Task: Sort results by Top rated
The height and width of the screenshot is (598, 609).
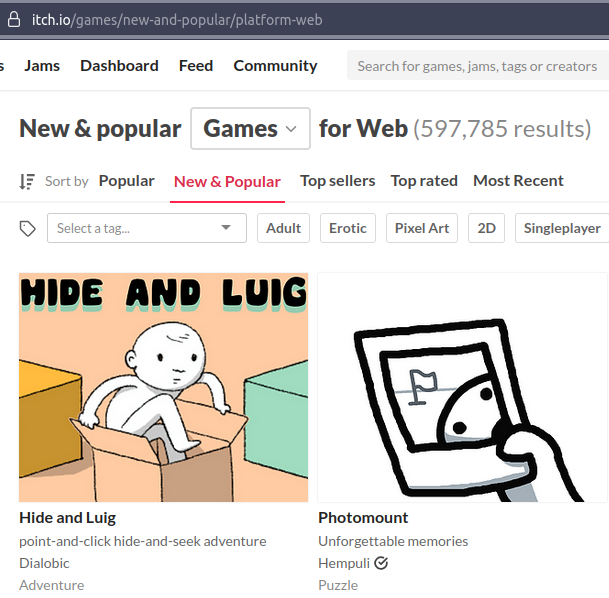Action: [x=424, y=181]
